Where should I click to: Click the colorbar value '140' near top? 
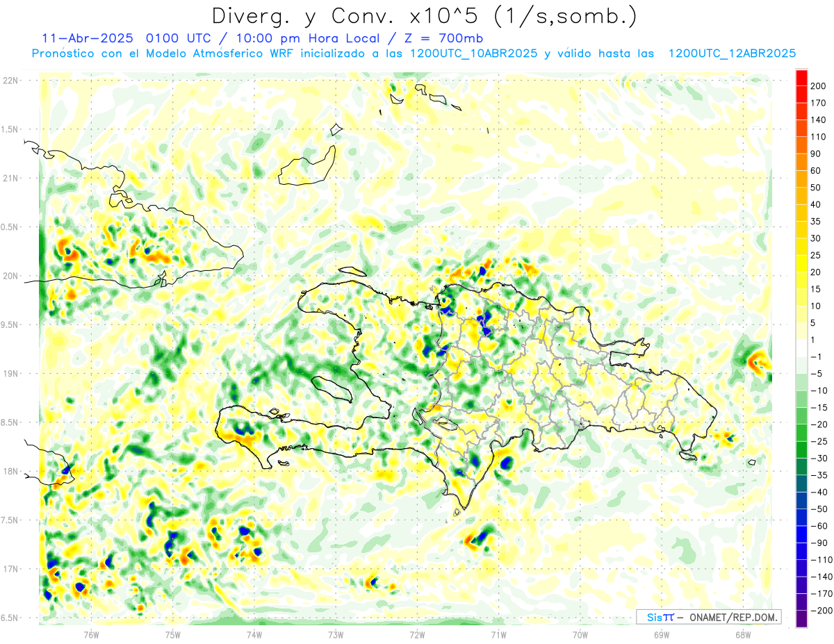click(x=819, y=119)
